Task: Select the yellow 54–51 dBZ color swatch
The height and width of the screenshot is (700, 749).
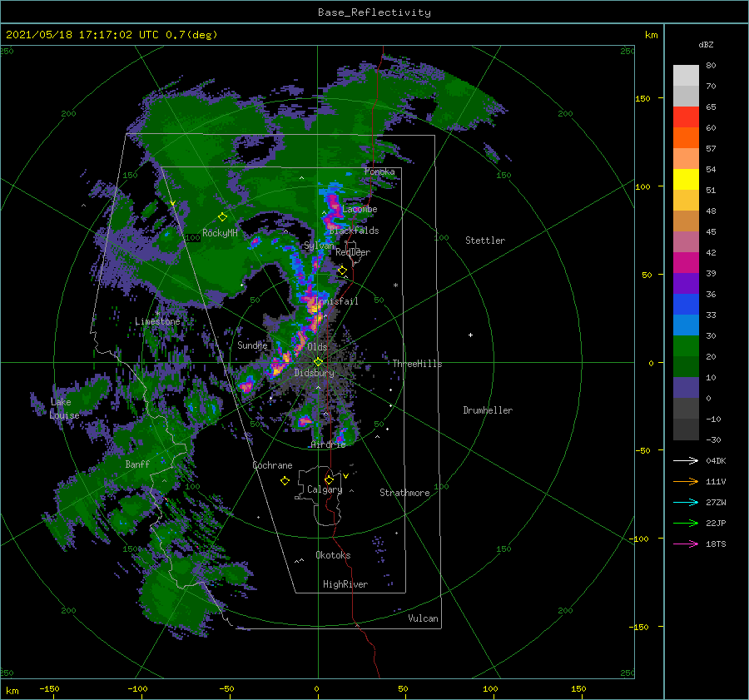Action: coord(686,180)
